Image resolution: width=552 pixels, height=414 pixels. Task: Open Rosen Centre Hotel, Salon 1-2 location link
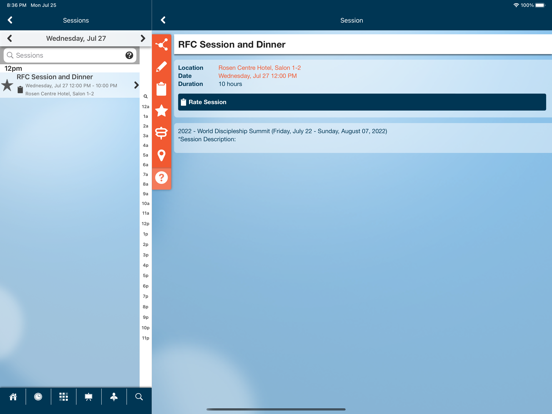(x=259, y=68)
